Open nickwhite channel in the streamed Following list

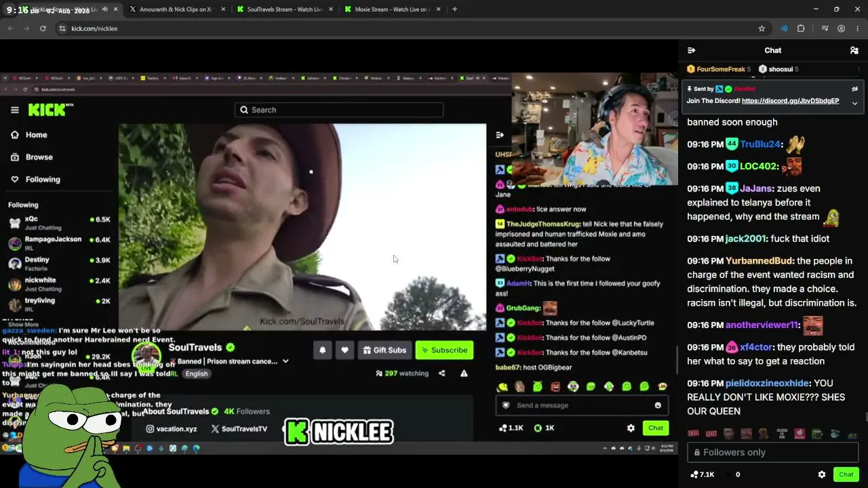click(59, 283)
